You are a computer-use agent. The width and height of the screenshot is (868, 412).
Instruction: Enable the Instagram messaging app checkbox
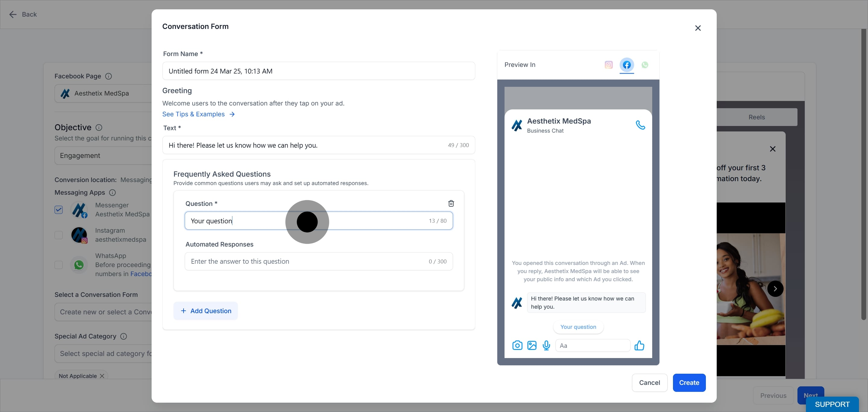pyautogui.click(x=59, y=235)
